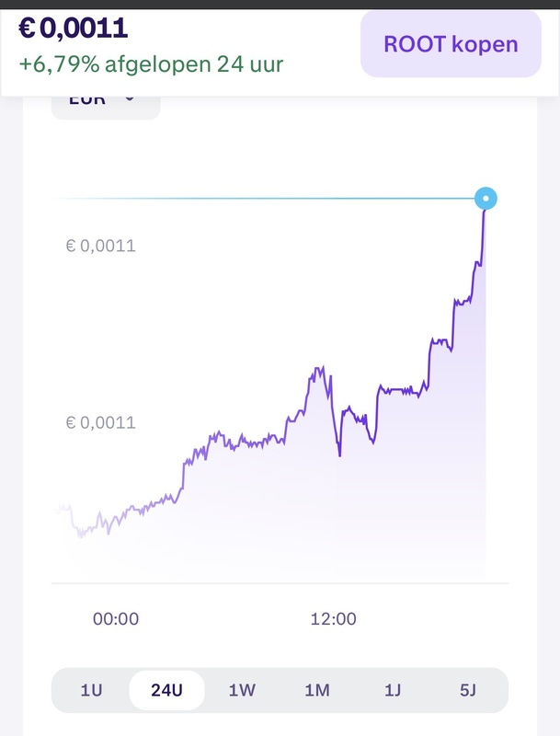560x736 pixels.
Task: Click the mid-chart peak before the dip
Action: pyautogui.click(x=318, y=369)
